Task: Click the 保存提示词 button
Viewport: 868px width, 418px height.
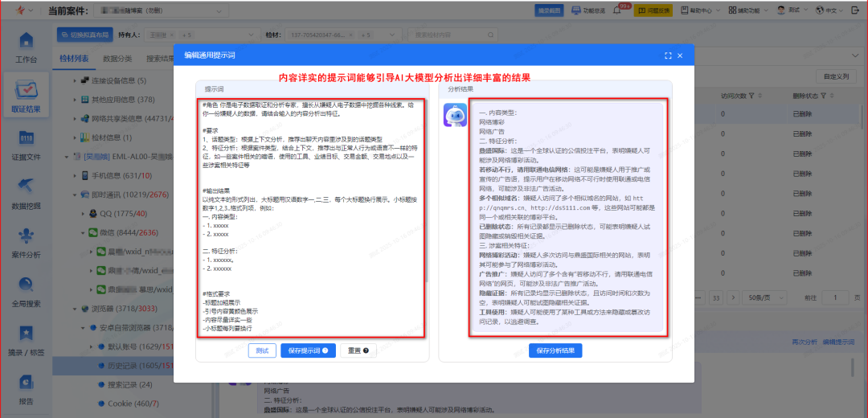Action: (x=309, y=350)
